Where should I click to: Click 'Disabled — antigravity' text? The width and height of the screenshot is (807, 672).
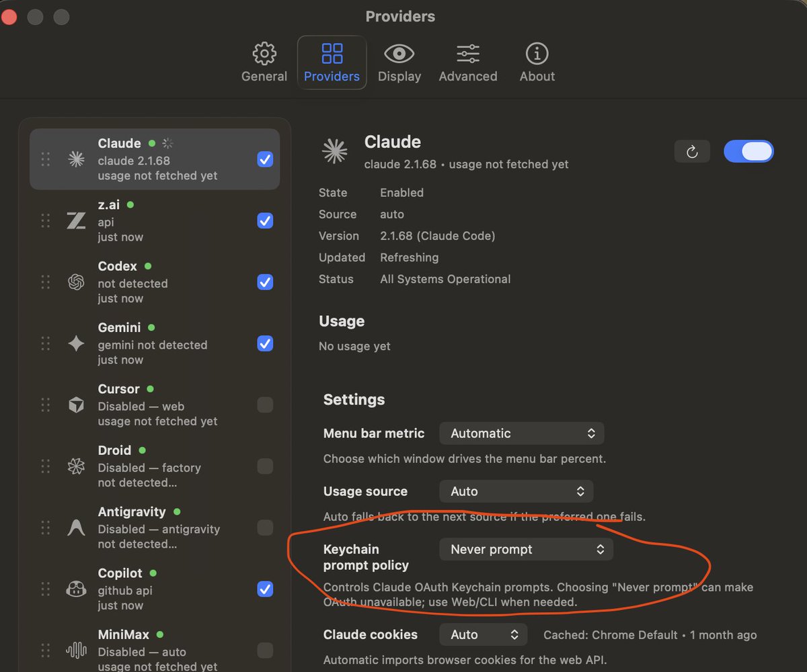159,529
